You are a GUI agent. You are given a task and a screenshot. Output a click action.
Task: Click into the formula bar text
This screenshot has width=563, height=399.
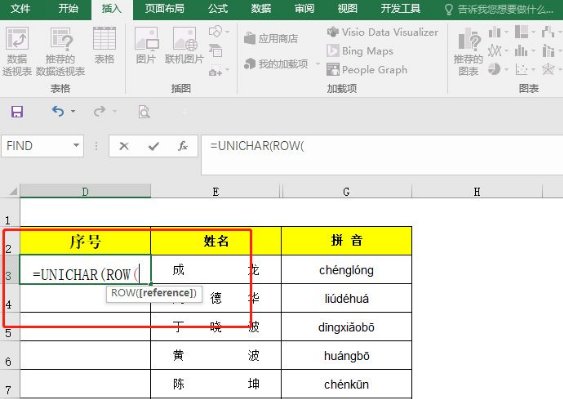click(x=257, y=146)
